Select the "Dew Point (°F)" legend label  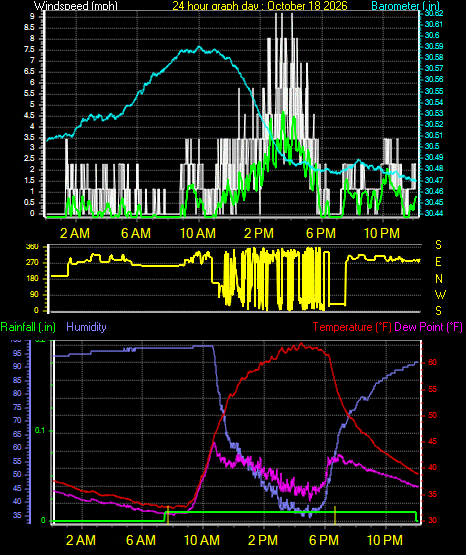(428, 327)
